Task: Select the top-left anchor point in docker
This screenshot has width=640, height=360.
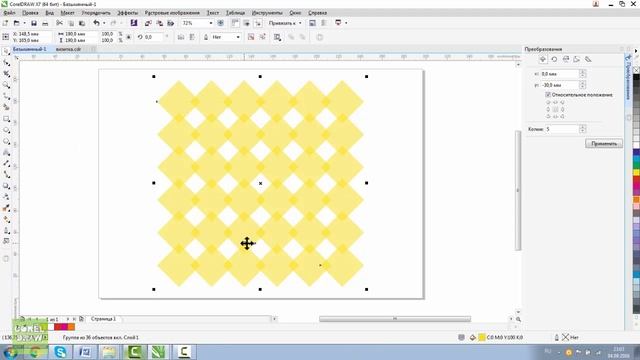Action: 548,102
